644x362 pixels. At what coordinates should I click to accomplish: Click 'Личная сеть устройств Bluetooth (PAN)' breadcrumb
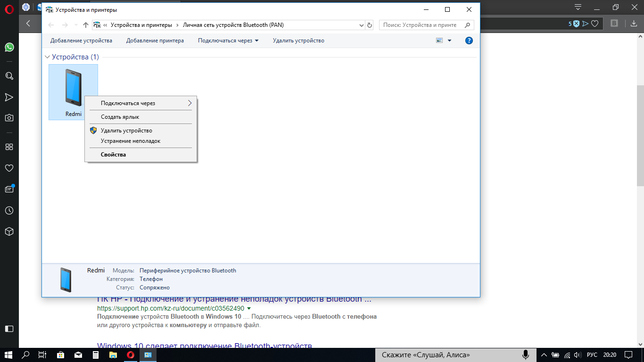[233, 25]
